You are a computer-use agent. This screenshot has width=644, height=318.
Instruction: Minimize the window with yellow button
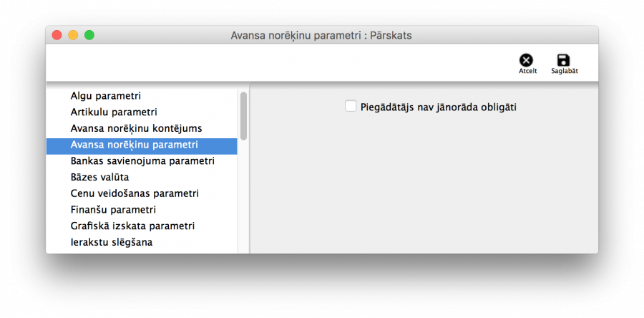point(73,35)
